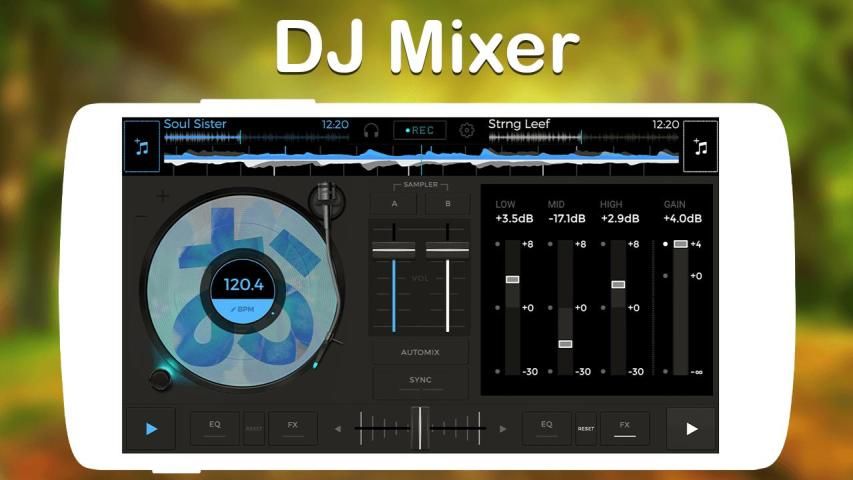Viewport: 853px width, 480px height.
Task: Click the plus pitch icon above turntable
Action: [163, 196]
